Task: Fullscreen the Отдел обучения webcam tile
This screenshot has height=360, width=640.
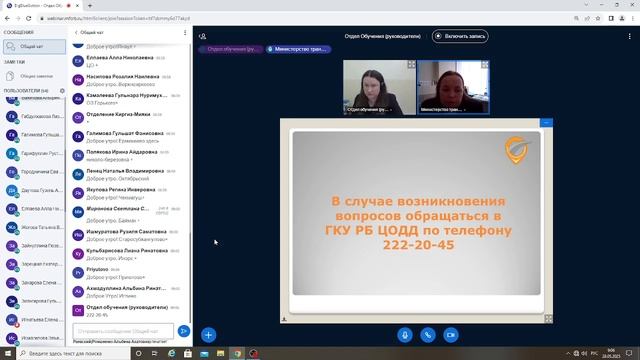Action: click(411, 64)
